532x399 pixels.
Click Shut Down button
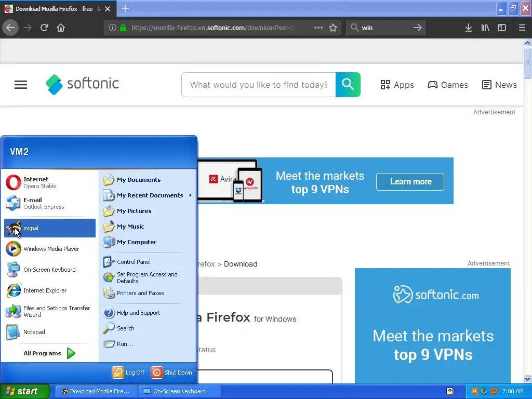[x=171, y=372]
